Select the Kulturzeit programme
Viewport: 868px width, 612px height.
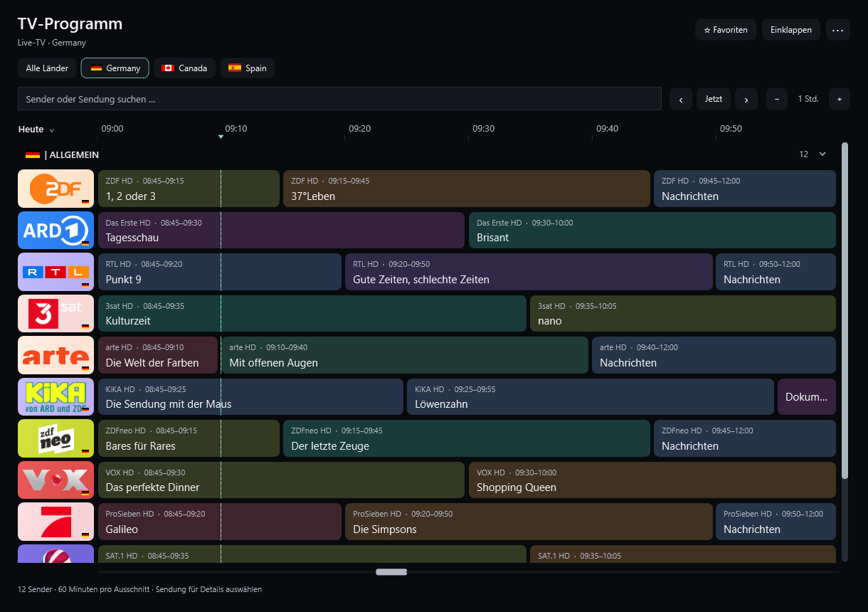click(312, 313)
